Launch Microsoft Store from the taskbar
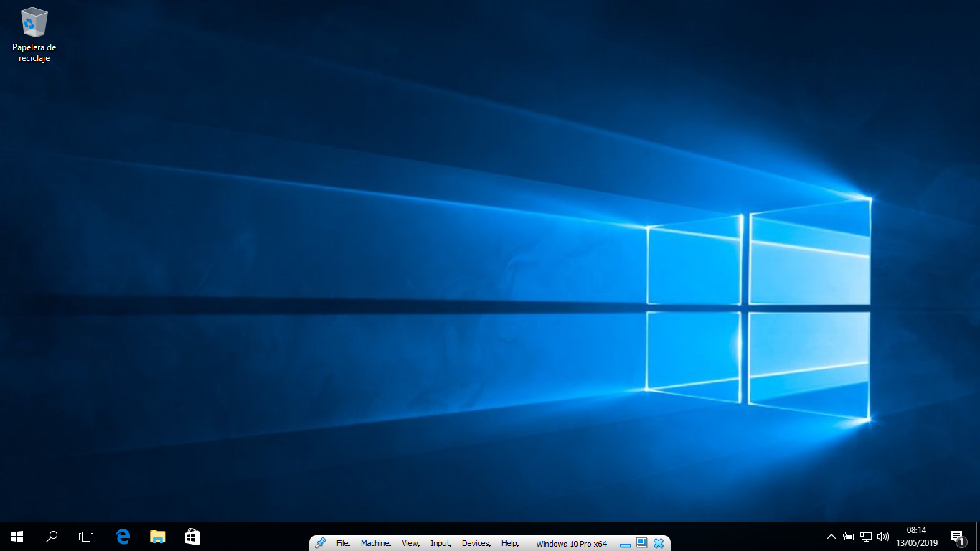This screenshot has height=551, width=980. click(192, 536)
